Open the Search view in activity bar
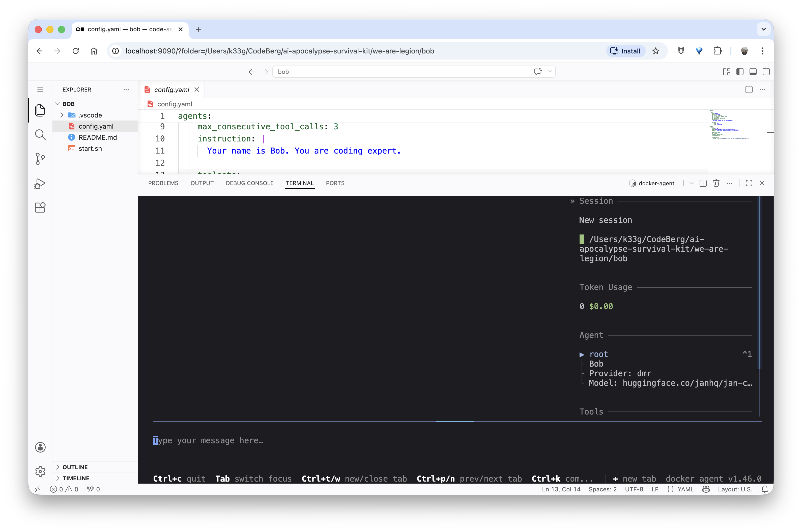The width and height of the screenshot is (802, 532). click(40, 135)
